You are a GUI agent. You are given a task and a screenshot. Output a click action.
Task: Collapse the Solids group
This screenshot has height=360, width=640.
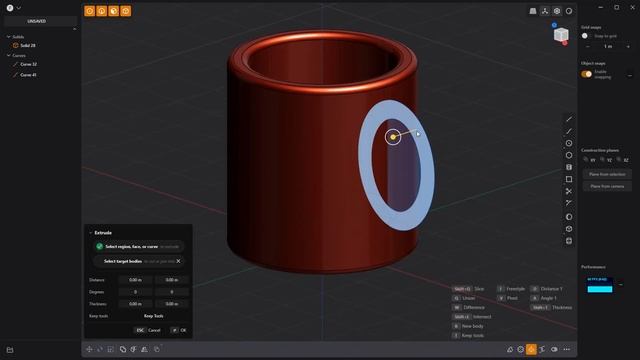point(9,37)
